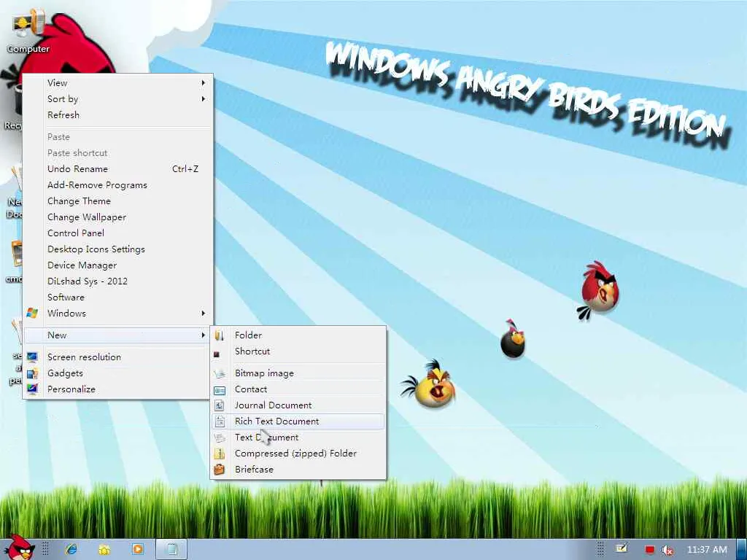Viewport: 747px width, 560px height.
Task: Click the Windows logo icon in menu
Action: (32, 314)
